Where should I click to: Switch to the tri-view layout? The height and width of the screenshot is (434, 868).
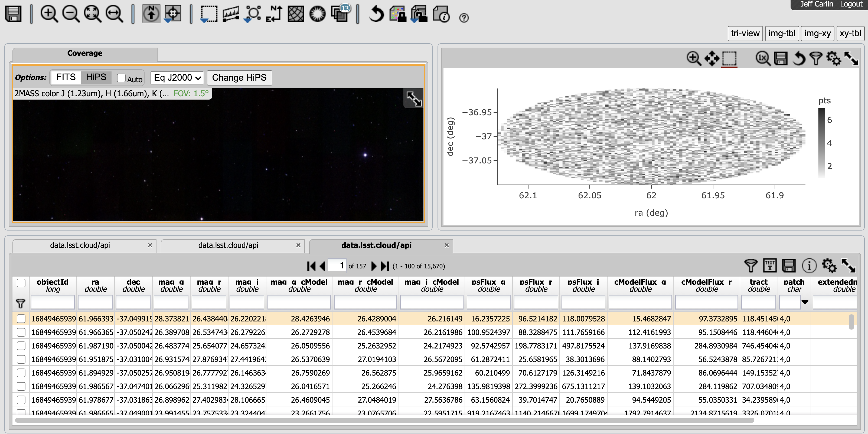click(745, 33)
